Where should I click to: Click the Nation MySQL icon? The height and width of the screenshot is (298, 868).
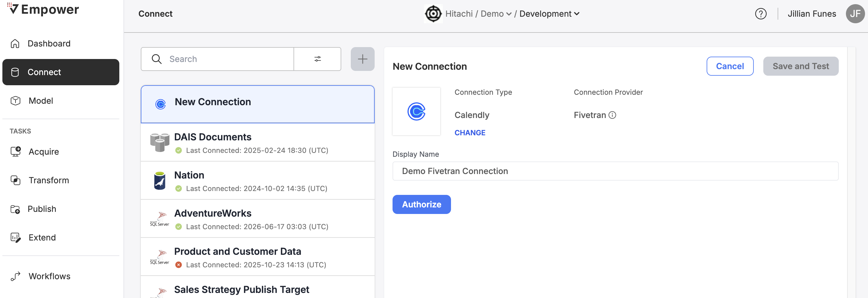pyautogui.click(x=160, y=181)
